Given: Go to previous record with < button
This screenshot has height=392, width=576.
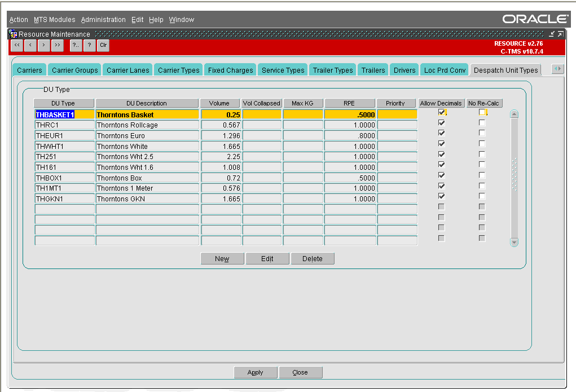Looking at the screenshot, I should click(x=30, y=46).
